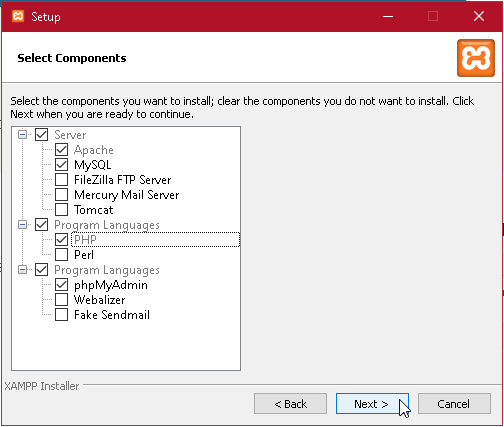Screen dimensions: 504x427
Task: Enable the Mercury Mail Server checkbox
Action: coord(62,195)
